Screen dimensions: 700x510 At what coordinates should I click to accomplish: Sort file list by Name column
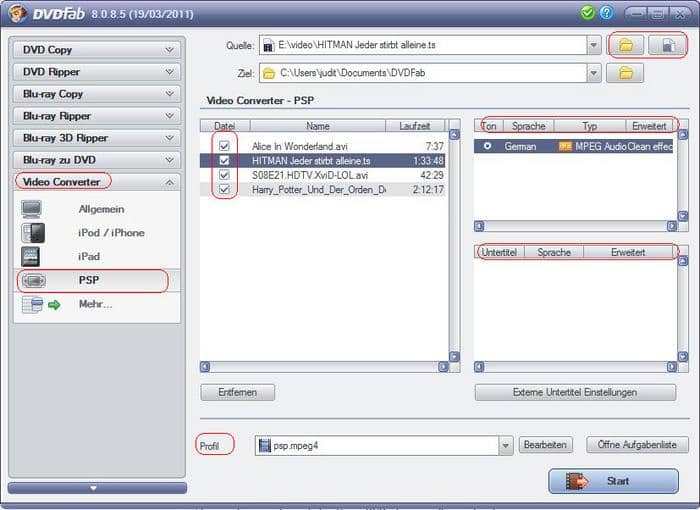pos(317,126)
